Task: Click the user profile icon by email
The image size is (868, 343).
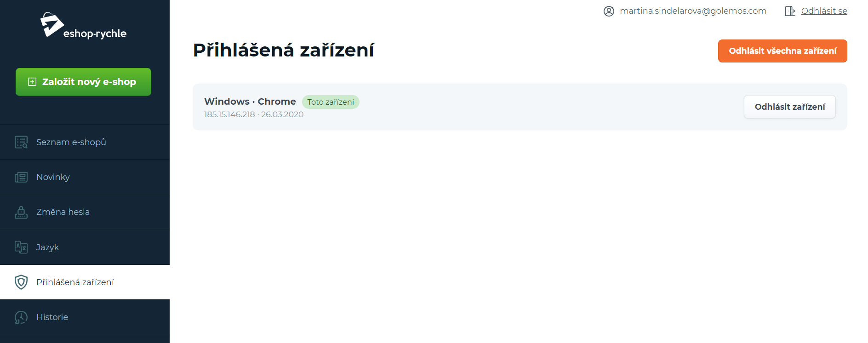Action: 609,11
